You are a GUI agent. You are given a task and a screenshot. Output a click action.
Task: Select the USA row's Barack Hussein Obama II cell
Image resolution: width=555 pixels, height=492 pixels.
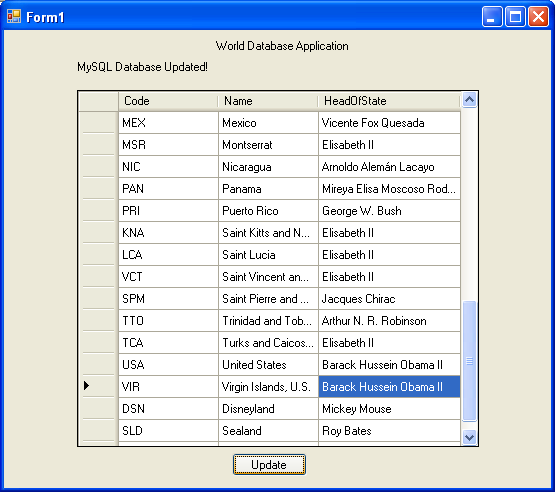389,364
